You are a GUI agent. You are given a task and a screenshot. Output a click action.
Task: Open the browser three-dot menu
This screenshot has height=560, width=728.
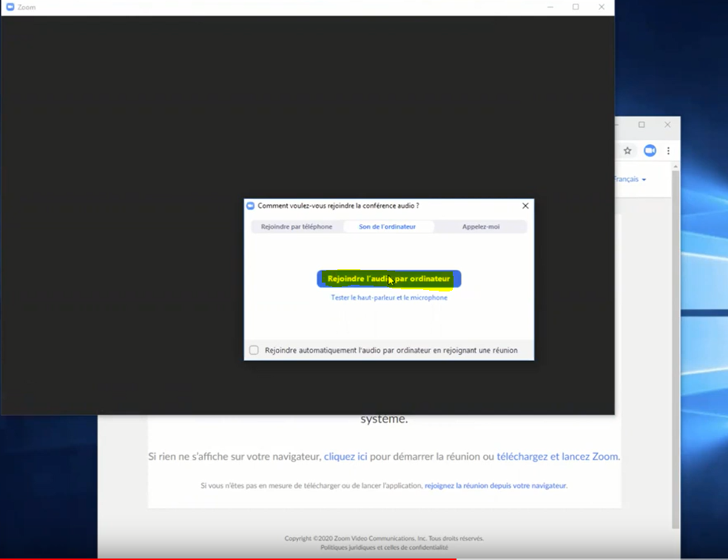click(668, 150)
